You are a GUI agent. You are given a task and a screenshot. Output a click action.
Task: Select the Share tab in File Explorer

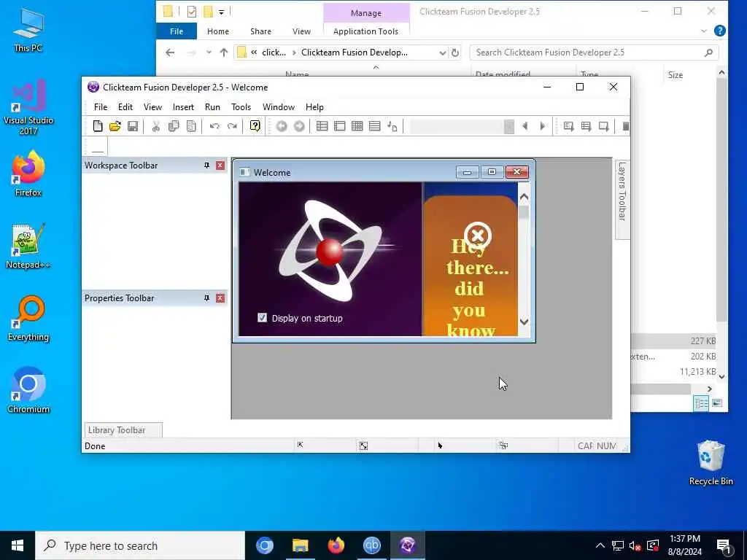260,31
